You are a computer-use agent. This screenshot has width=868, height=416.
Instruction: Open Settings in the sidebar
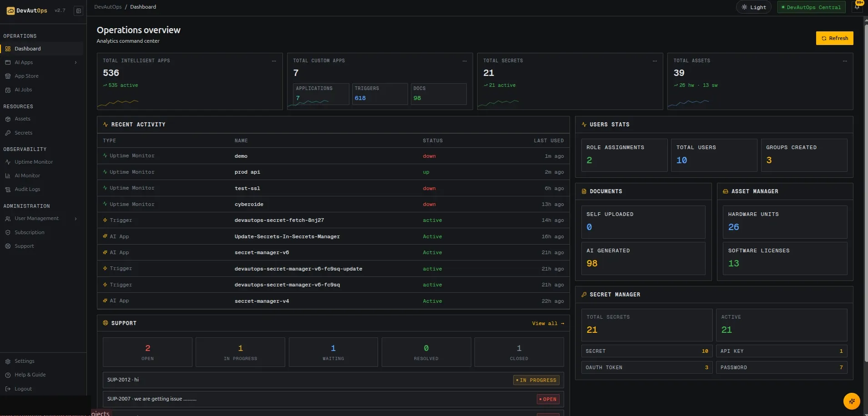coord(42,361)
